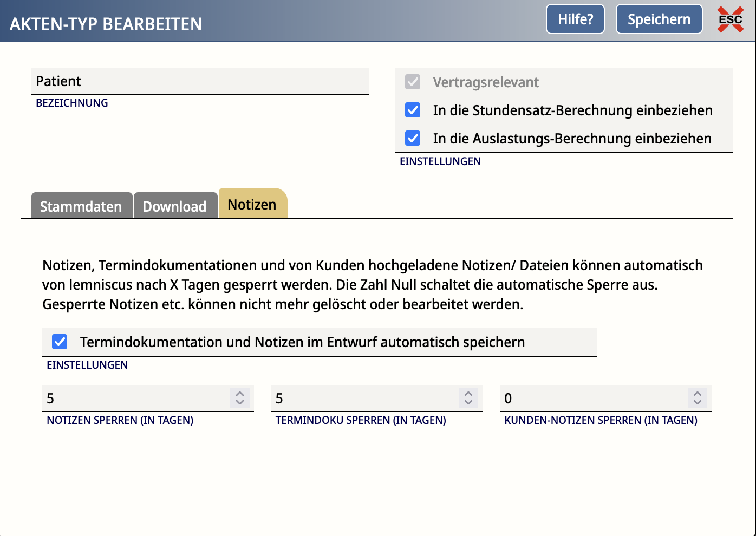756x536 pixels.
Task: Toggle the disabled Vertragsrelevant checkbox
Action: click(413, 82)
